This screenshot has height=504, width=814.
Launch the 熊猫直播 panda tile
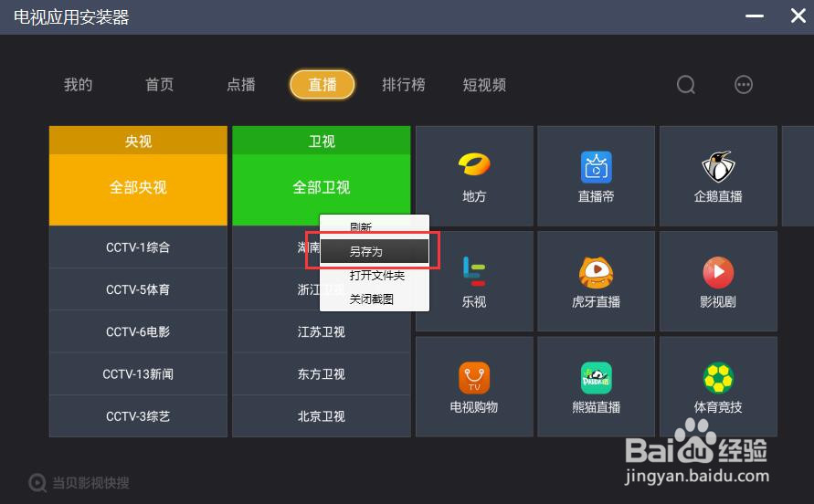(596, 387)
